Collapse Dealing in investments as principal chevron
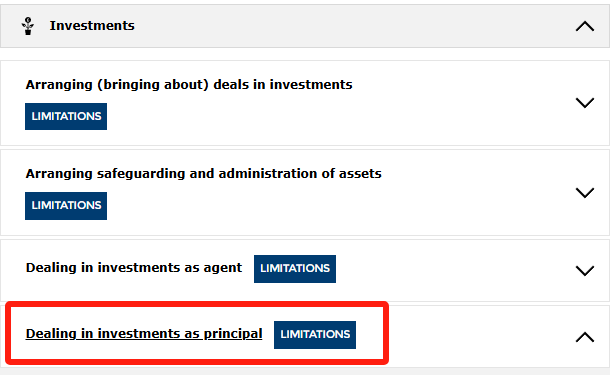 pyautogui.click(x=585, y=337)
